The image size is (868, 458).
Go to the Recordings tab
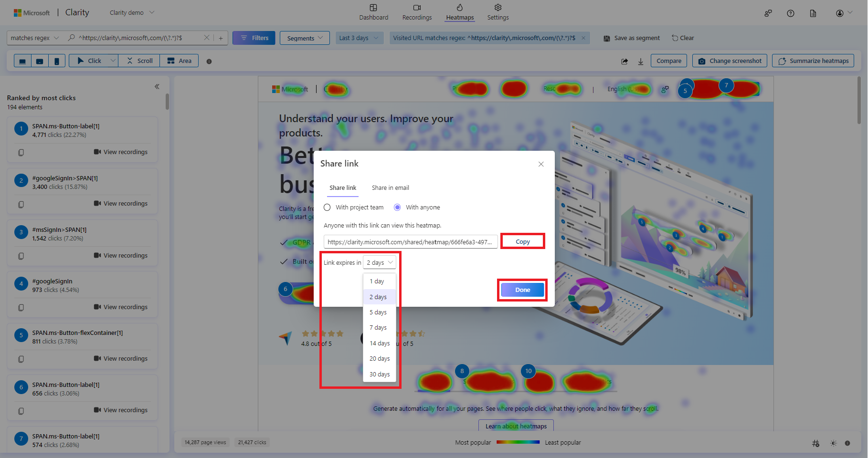pos(417,12)
